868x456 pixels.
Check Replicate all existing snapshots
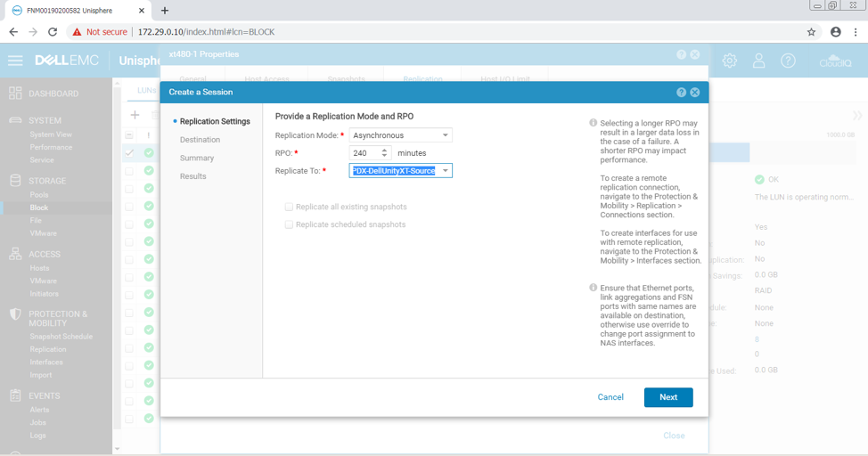[289, 207]
